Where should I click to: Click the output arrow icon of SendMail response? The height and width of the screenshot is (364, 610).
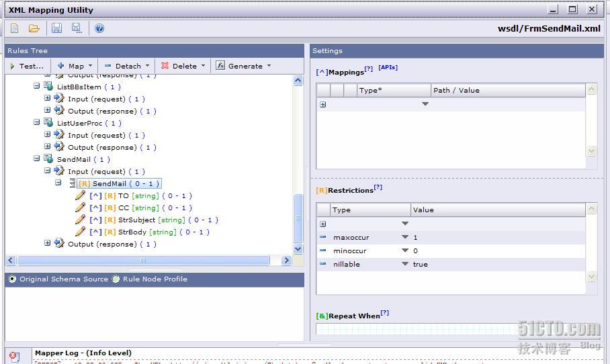[59, 243]
